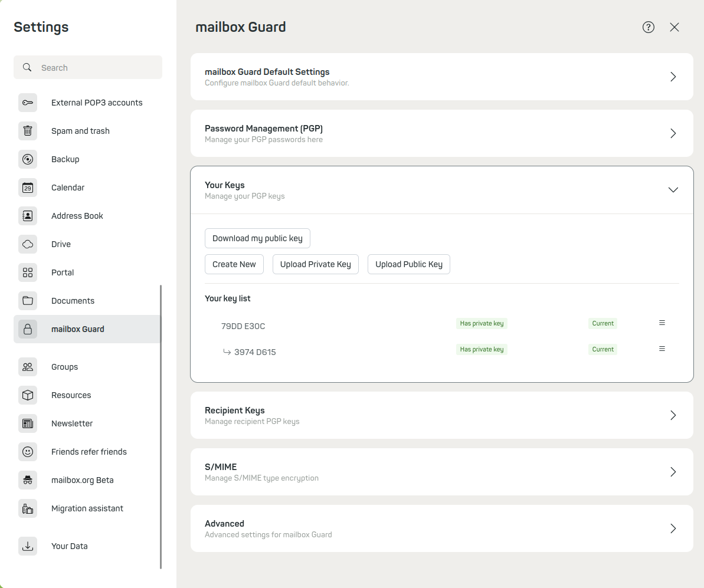Expand the S/MIME section
The height and width of the screenshot is (588, 704).
click(673, 472)
